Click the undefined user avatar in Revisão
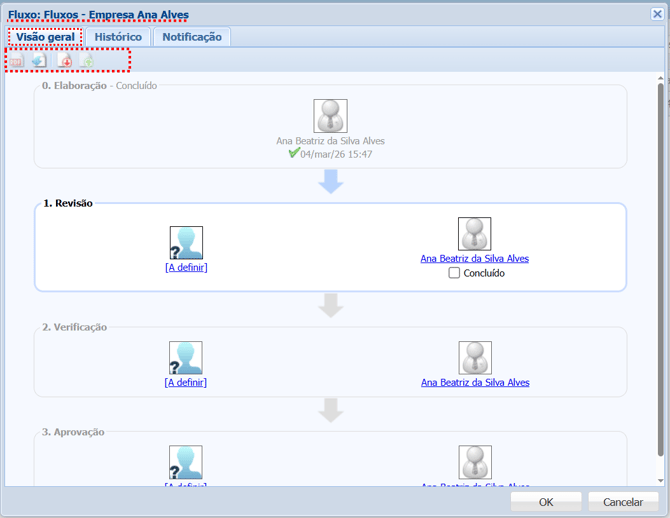This screenshot has height=518, width=670. tap(186, 243)
